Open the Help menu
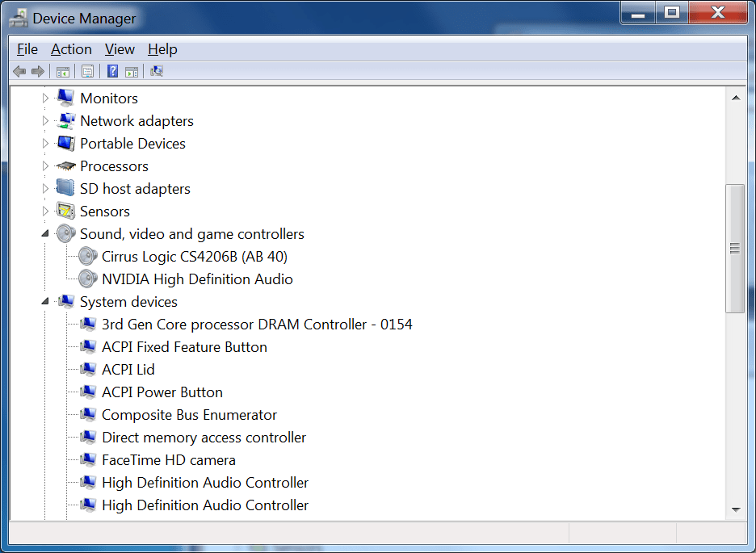 point(162,49)
